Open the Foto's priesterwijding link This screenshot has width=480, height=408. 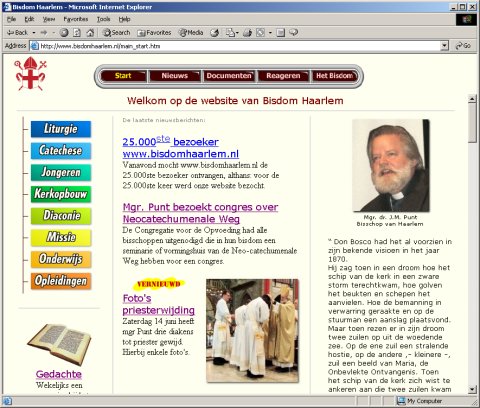tap(159, 304)
